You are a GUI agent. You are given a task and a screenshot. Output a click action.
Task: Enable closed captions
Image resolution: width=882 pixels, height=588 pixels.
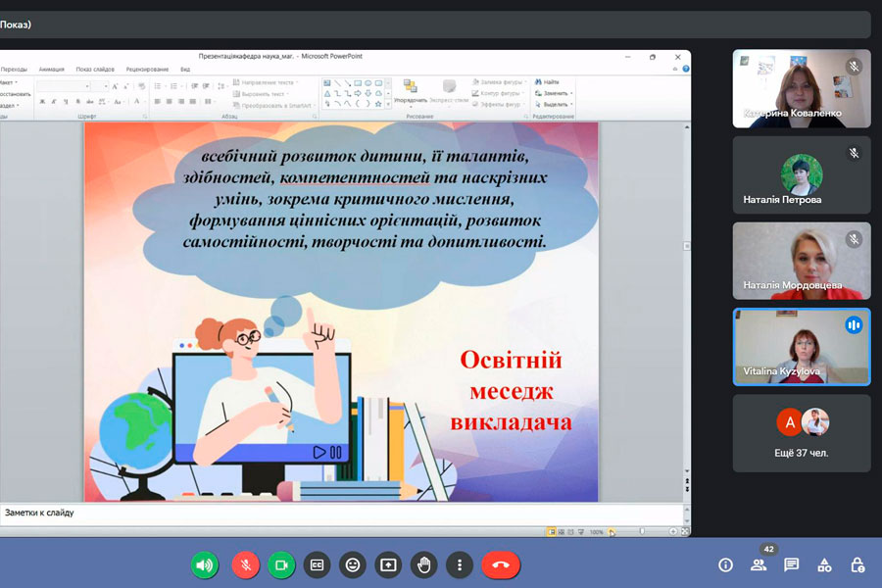tap(317, 564)
